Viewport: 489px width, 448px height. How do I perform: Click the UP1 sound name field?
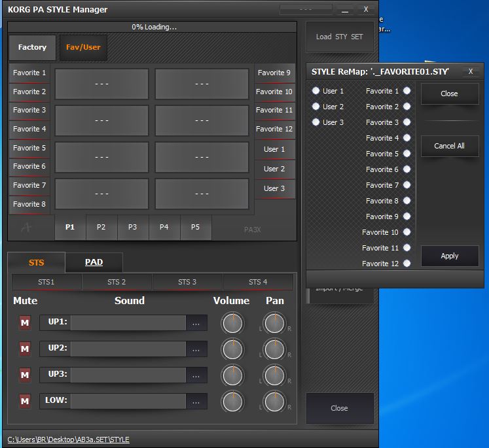coord(128,323)
